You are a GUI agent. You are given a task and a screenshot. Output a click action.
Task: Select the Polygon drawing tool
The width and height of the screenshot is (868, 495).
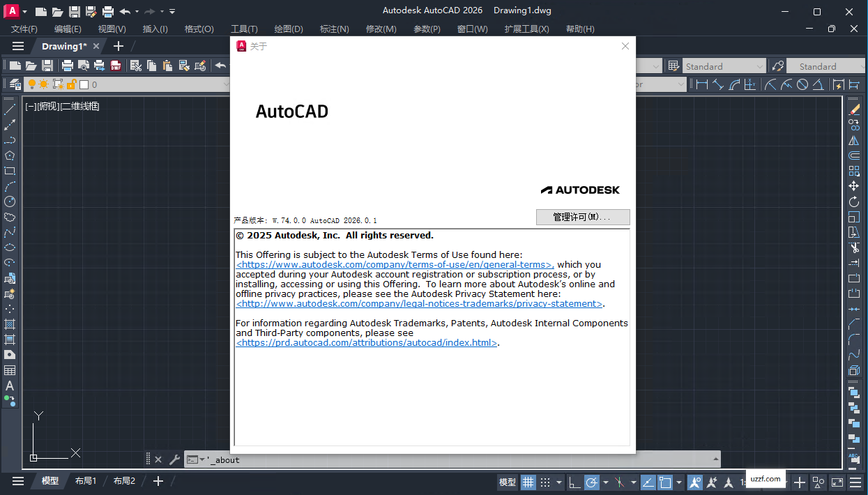pyautogui.click(x=9, y=156)
